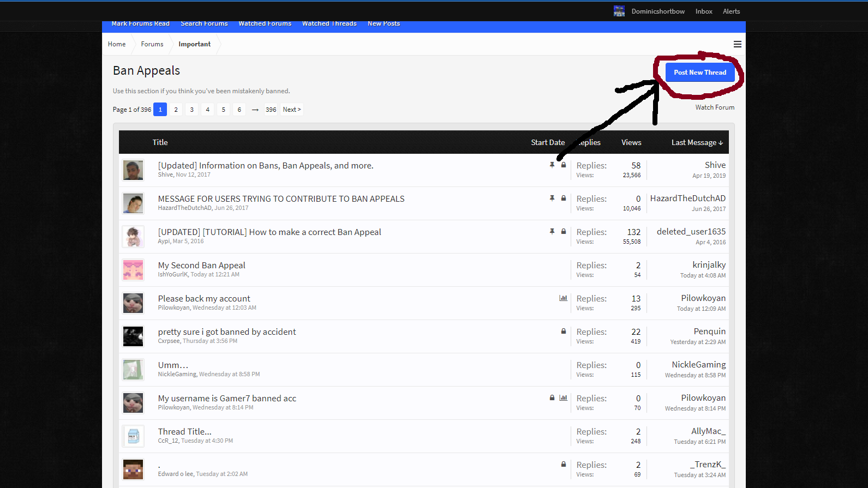The height and width of the screenshot is (488, 868).
Task: Expand the page range arrow in pagination
Action: click(255, 110)
